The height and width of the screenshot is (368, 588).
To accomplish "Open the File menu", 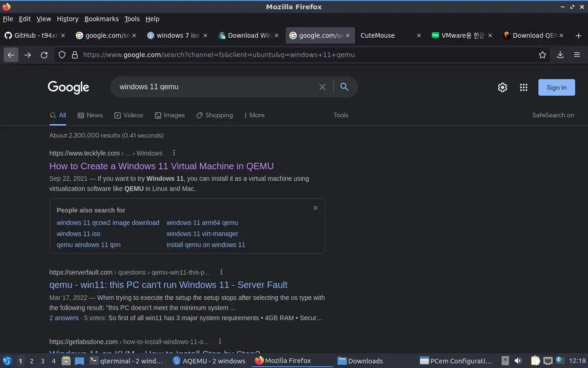I will coord(8,19).
